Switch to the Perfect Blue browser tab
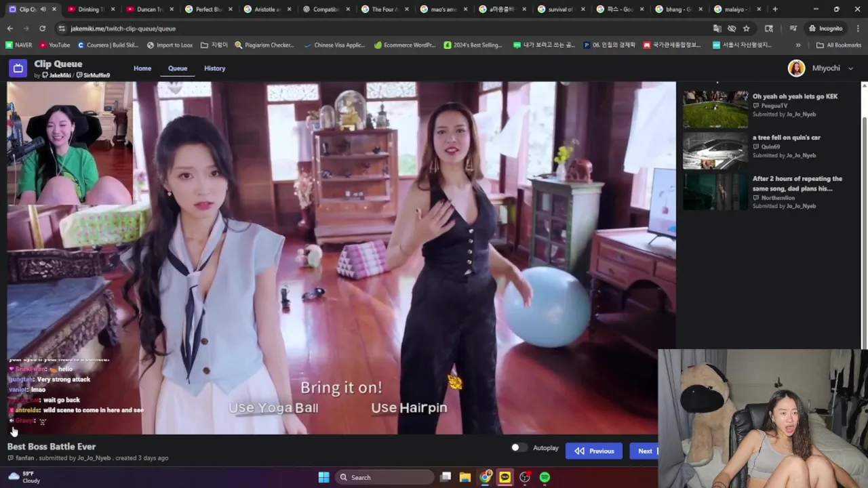This screenshot has width=868, height=488. (208, 9)
